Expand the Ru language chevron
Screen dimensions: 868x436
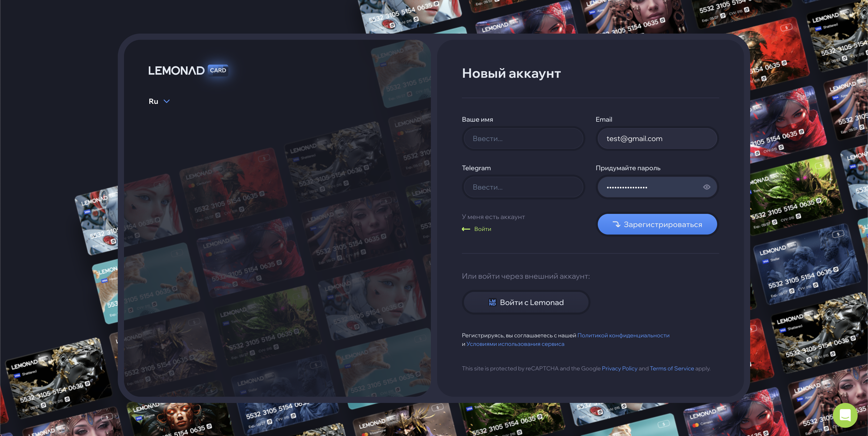(166, 102)
